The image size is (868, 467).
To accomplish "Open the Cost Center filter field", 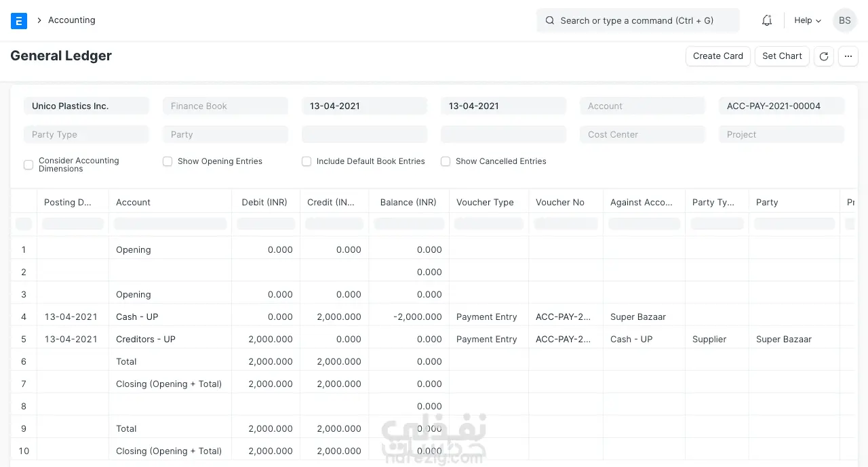I will coord(642,134).
